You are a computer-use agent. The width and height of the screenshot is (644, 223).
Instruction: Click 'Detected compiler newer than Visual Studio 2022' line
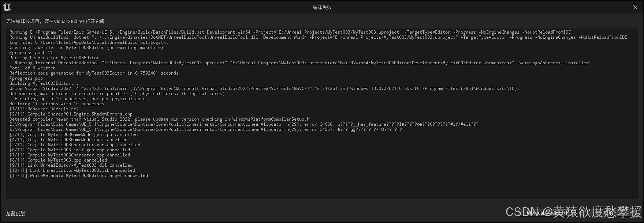click(159, 119)
